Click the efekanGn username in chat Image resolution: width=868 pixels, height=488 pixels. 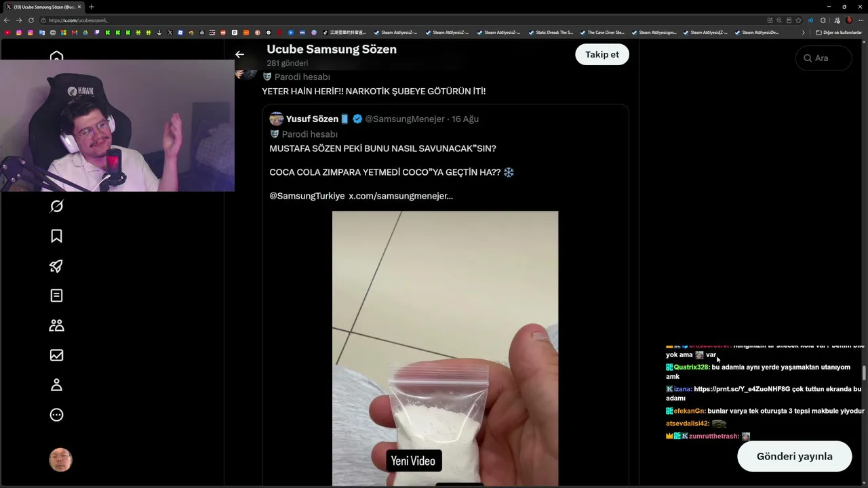[690, 411]
